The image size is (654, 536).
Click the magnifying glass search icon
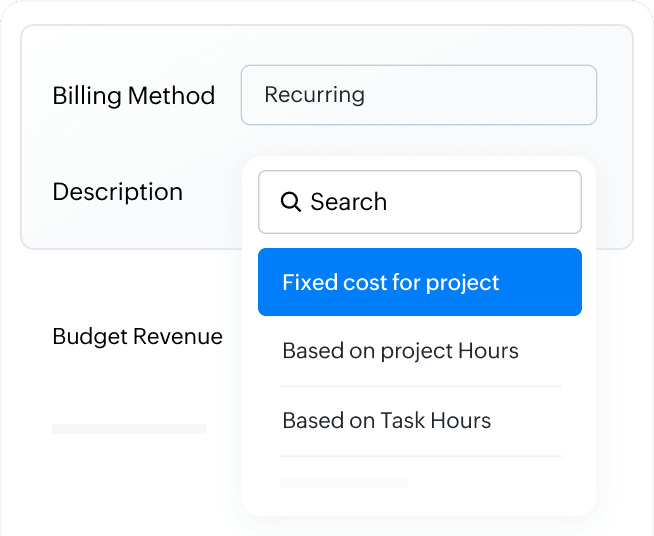pyautogui.click(x=291, y=202)
